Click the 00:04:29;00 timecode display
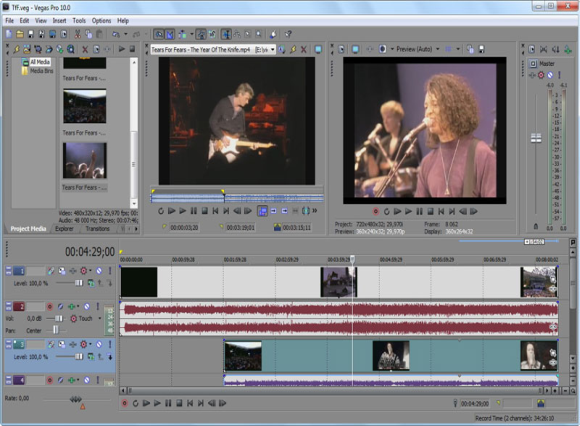 pyautogui.click(x=90, y=252)
